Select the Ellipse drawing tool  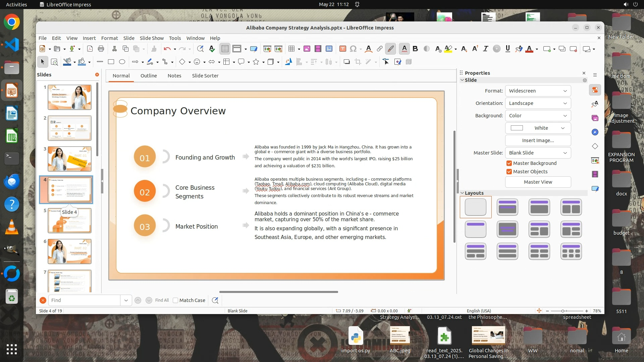click(122, 62)
